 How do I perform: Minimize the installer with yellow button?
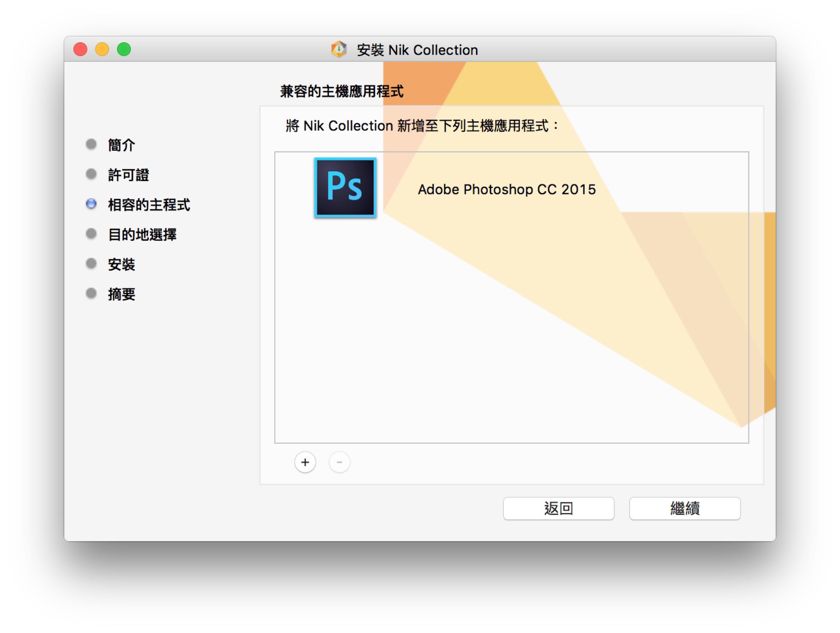point(102,49)
